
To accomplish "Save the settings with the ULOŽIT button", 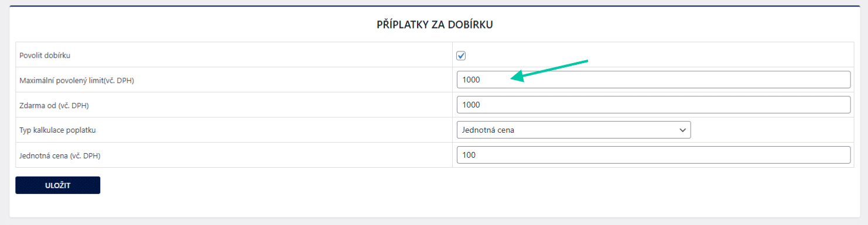I will point(58,185).
